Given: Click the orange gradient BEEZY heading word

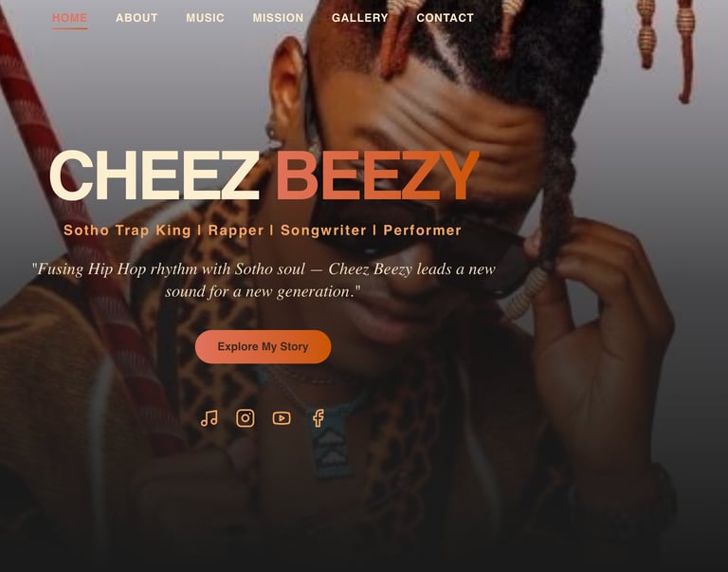Looking at the screenshot, I should point(377,175).
